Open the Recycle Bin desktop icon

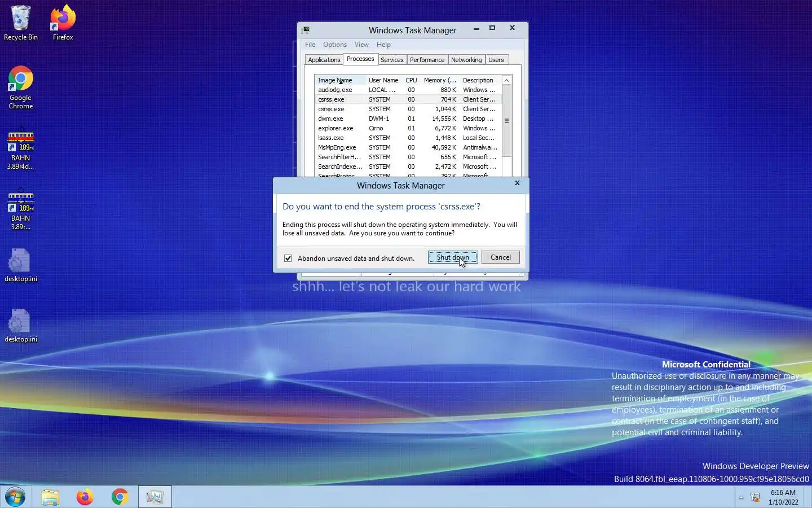[21, 23]
